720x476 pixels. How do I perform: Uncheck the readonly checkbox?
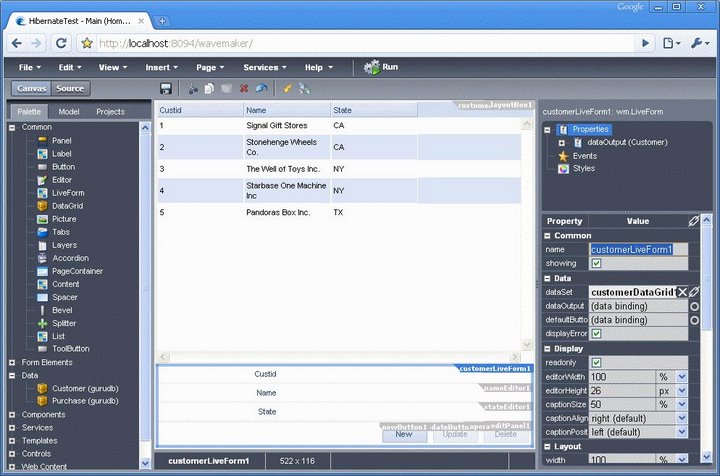click(x=596, y=362)
